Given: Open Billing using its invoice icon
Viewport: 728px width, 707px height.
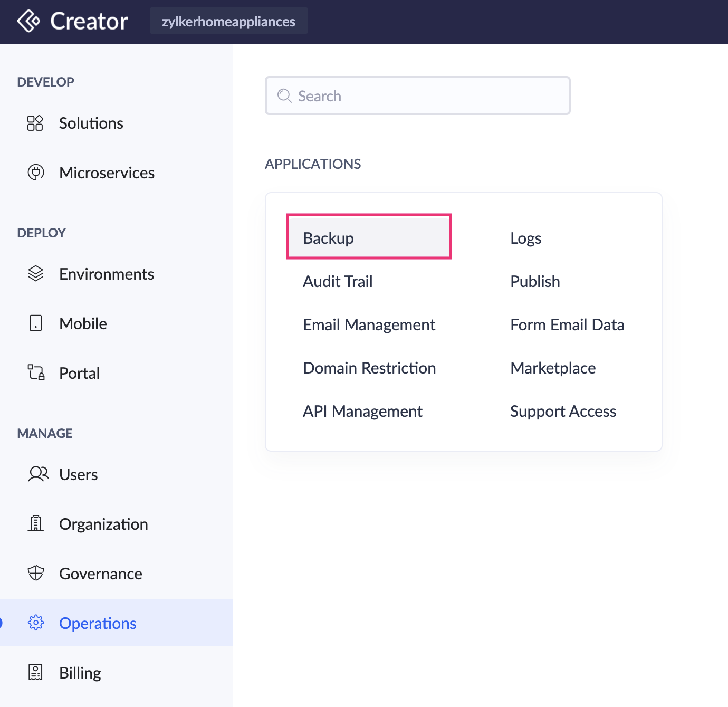Looking at the screenshot, I should [x=35, y=672].
